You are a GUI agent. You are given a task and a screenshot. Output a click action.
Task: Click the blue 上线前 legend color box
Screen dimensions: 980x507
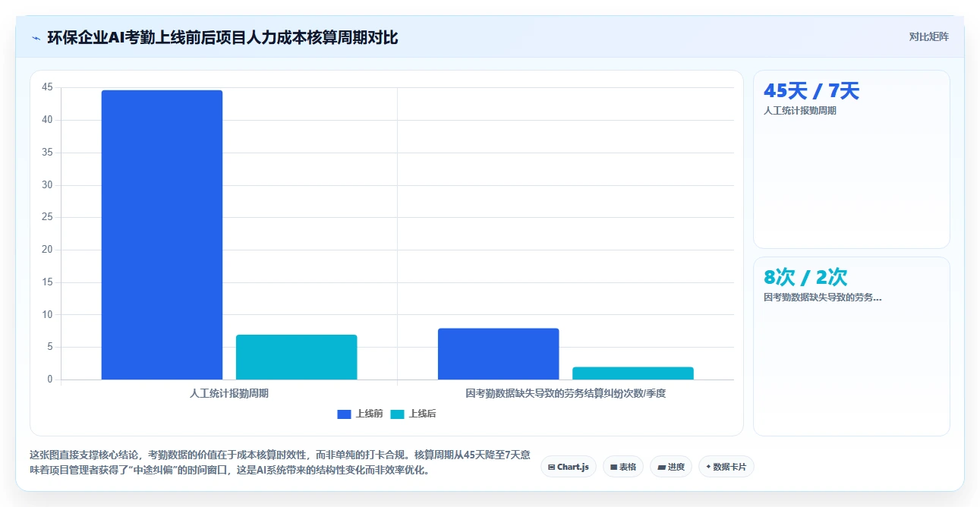tap(344, 414)
